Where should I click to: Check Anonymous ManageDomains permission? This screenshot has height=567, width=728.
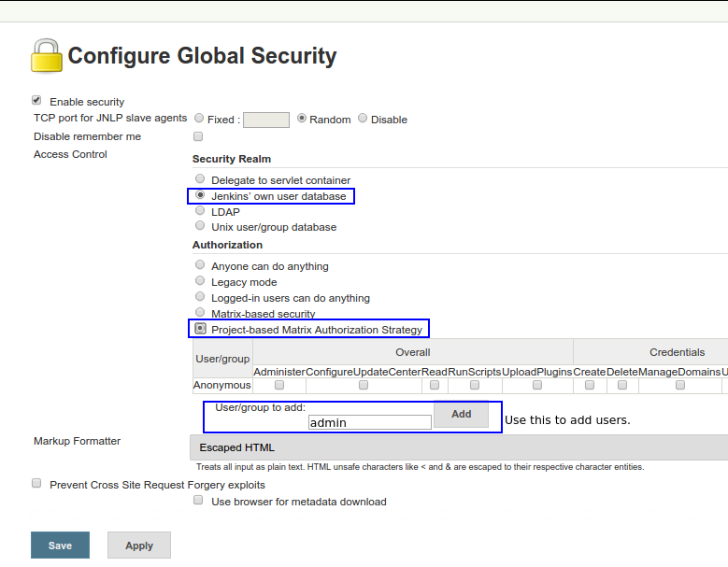[680, 385]
